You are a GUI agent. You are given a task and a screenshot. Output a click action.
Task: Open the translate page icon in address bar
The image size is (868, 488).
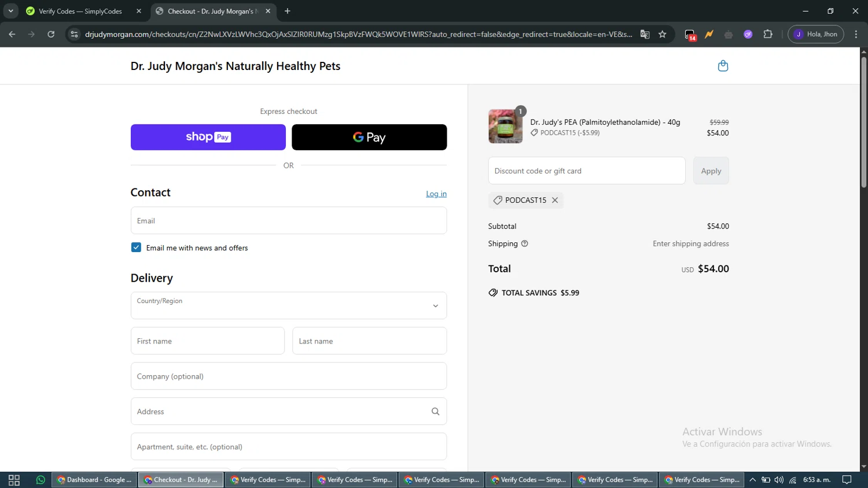[645, 34]
